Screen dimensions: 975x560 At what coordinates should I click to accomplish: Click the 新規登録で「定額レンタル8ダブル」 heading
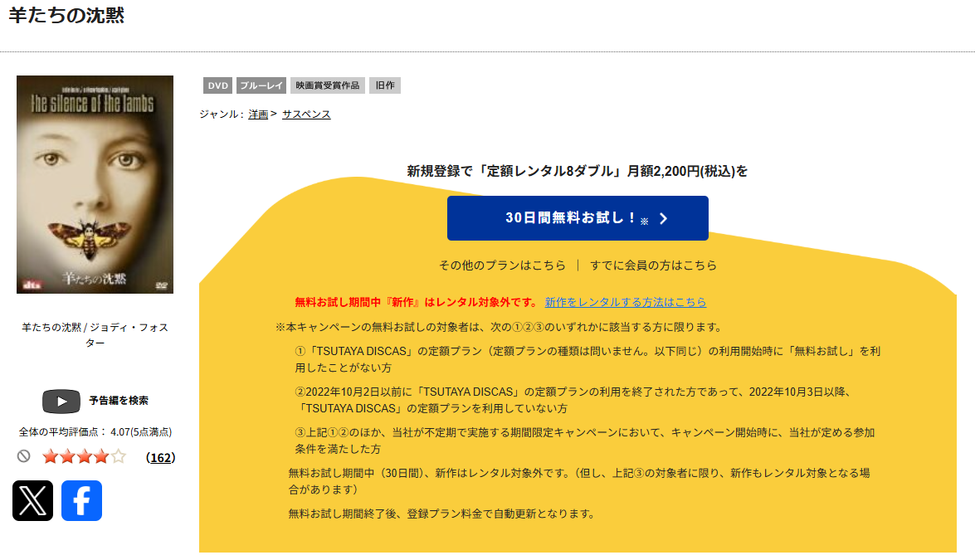click(578, 171)
